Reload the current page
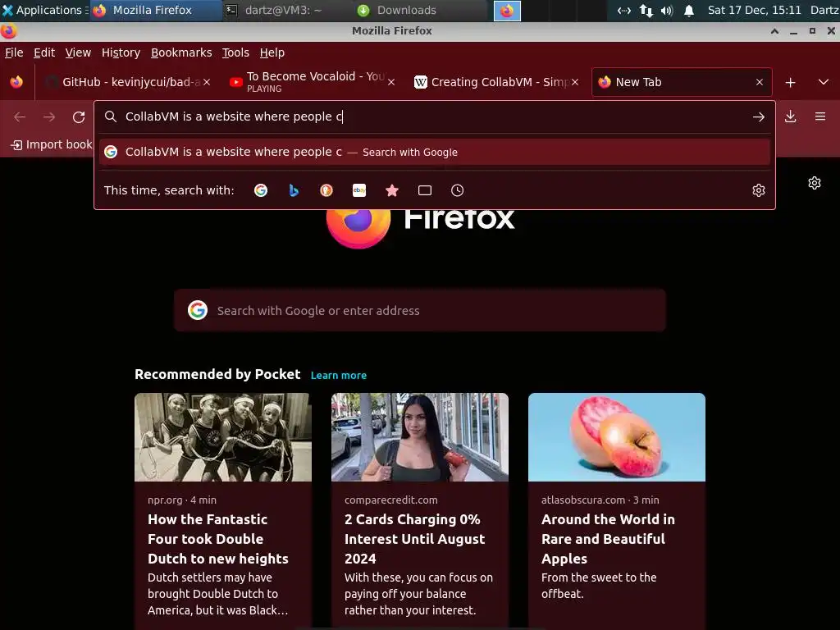This screenshot has width=840, height=630. click(79, 116)
